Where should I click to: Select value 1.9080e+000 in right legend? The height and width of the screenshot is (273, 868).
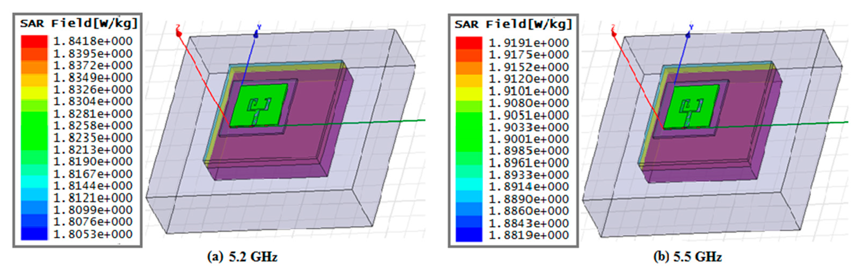pos(529,103)
